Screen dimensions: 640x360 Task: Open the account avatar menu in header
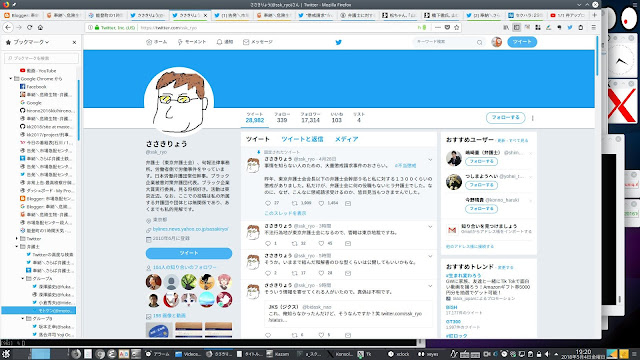coord(496,42)
